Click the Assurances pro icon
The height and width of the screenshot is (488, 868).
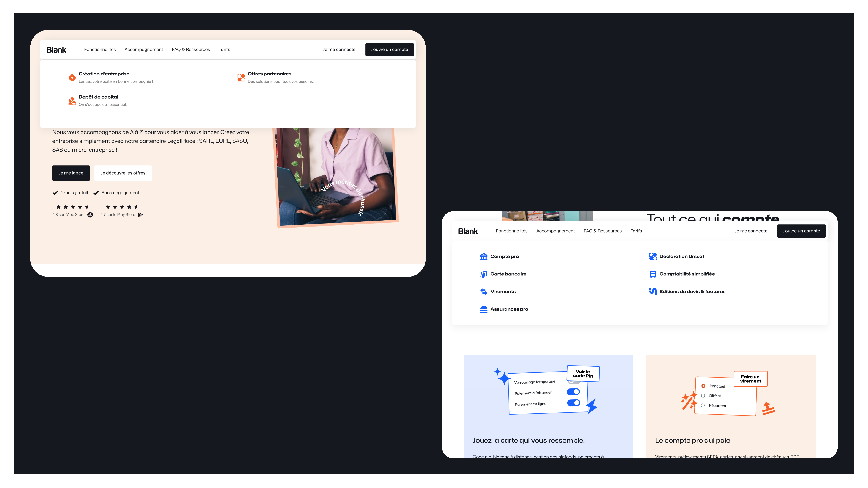[x=484, y=309]
